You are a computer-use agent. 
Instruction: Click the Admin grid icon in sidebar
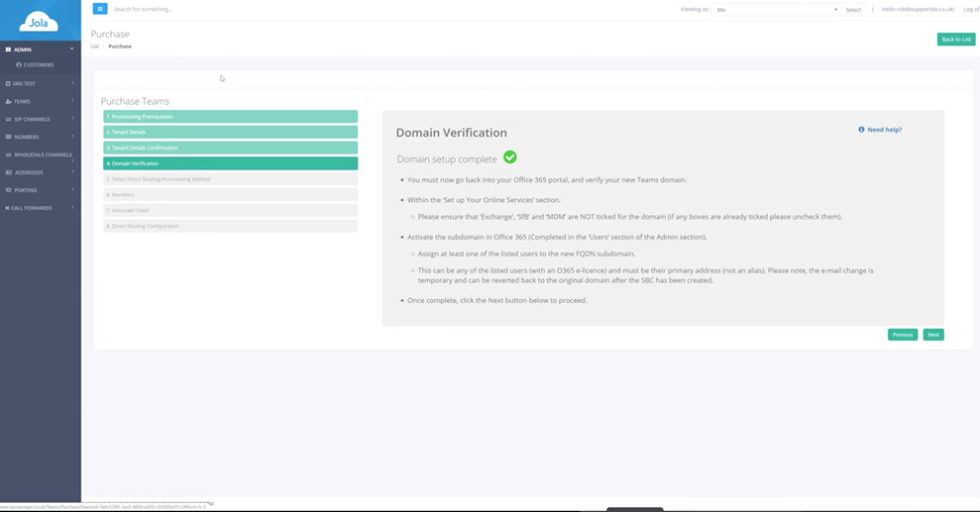8,50
